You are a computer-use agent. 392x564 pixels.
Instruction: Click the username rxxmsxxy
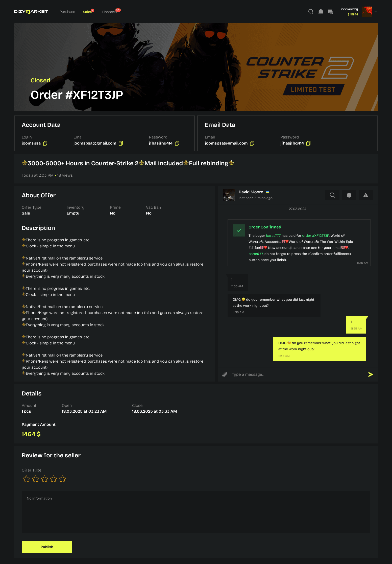350,9
